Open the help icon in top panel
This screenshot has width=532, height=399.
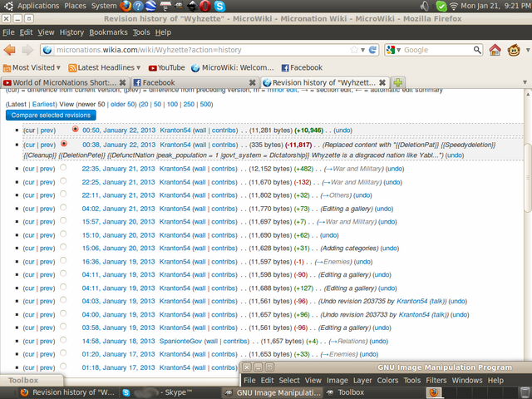click(138, 6)
